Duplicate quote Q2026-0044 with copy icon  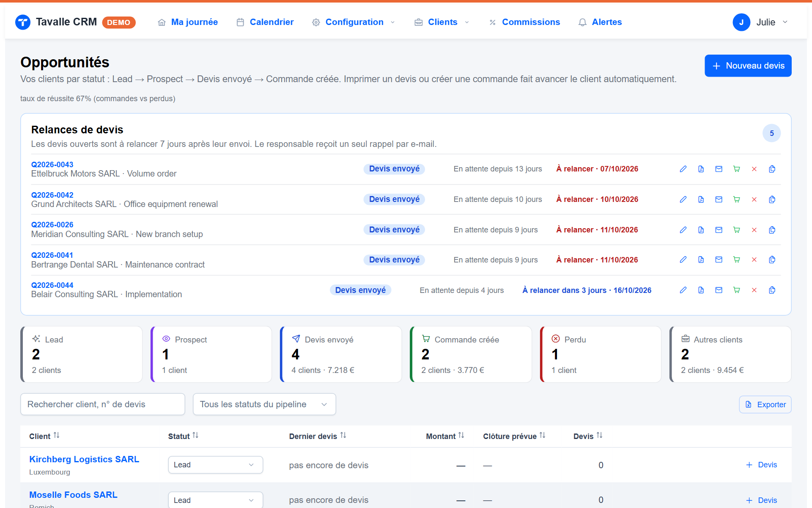(772, 290)
